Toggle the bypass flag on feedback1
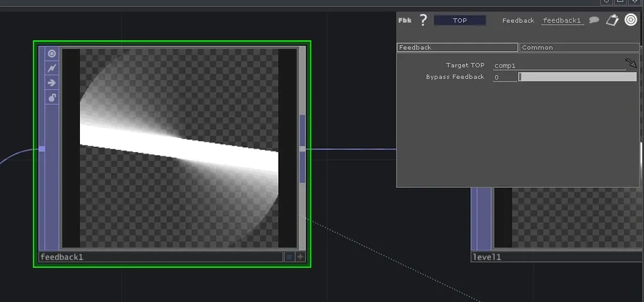This screenshot has height=302, width=644. (52, 67)
